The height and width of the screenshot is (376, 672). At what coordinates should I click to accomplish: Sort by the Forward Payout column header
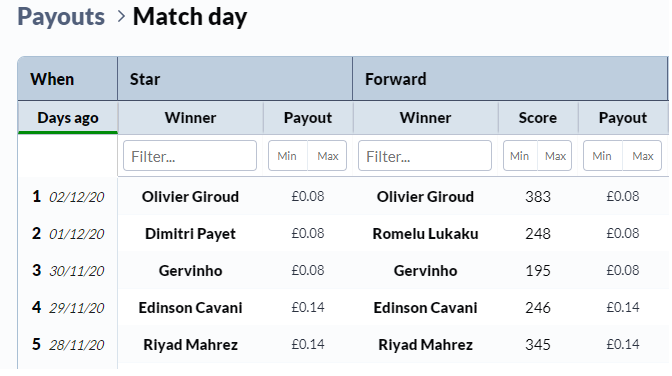pyautogui.click(x=623, y=118)
